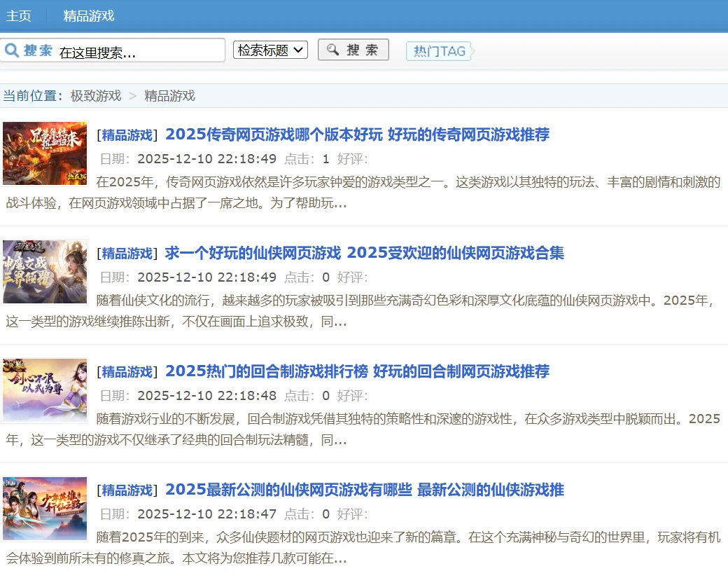Viewport: 728px width, 578px height.
Task: Open the 检索标题 search-type dropdown
Action: pos(270,50)
